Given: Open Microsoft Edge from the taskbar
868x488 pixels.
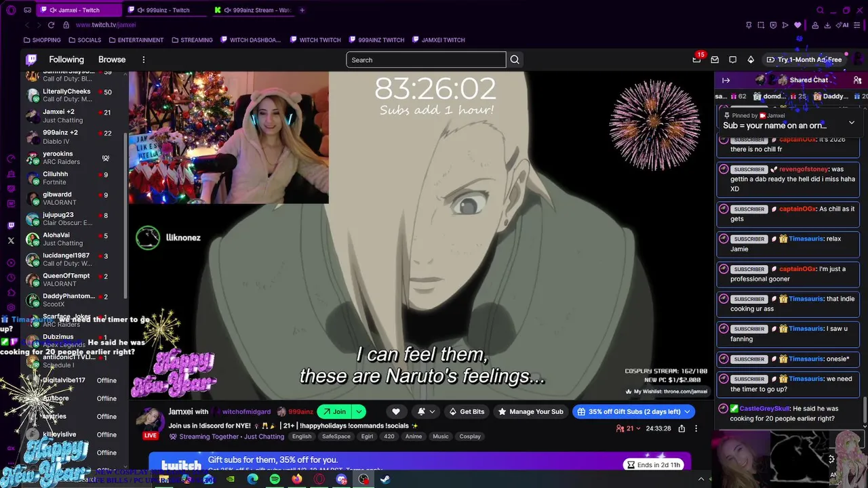Looking at the screenshot, I should point(252,479).
